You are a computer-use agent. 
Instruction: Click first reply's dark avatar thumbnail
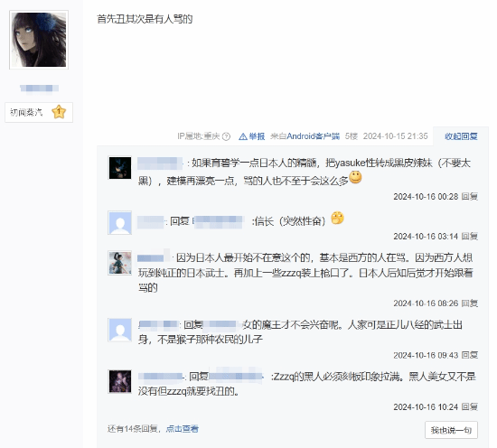(120, 168)
